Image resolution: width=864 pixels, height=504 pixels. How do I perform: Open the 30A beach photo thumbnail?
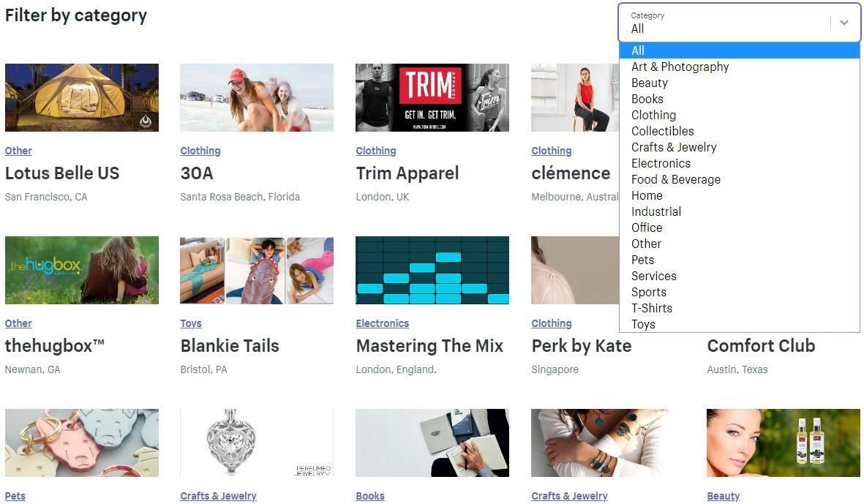click(x=257, y=97)
